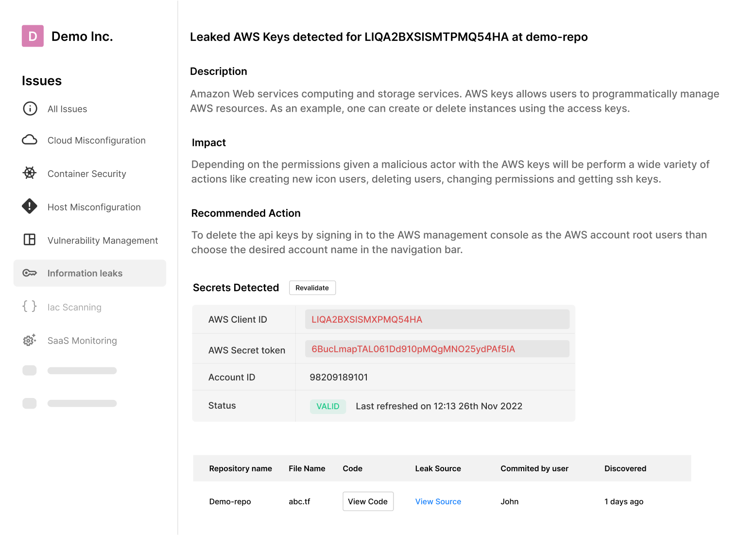Open the View Source link
756x535 pixels.
coord(438,501)
